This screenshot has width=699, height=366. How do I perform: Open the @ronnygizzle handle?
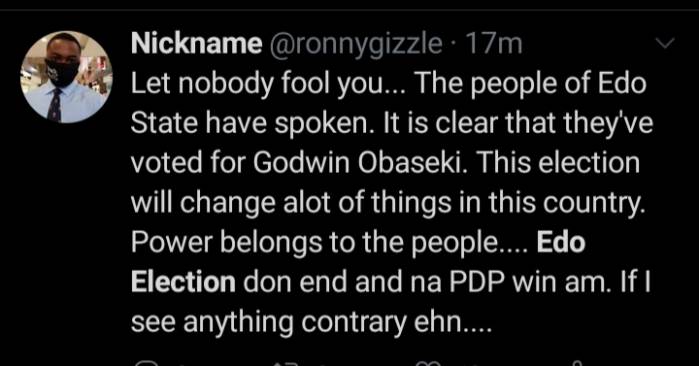click(355, 45)
